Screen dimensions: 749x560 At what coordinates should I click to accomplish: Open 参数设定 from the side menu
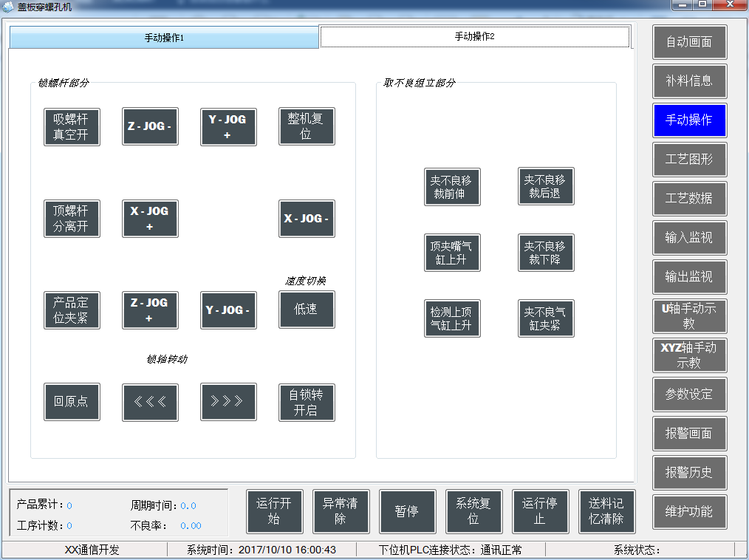(689, 395)
